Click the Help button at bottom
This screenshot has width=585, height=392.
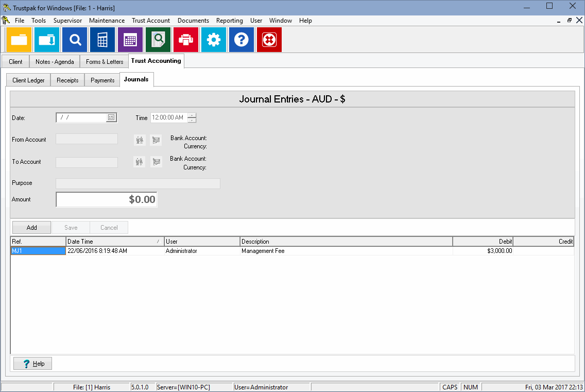[33, 364]
